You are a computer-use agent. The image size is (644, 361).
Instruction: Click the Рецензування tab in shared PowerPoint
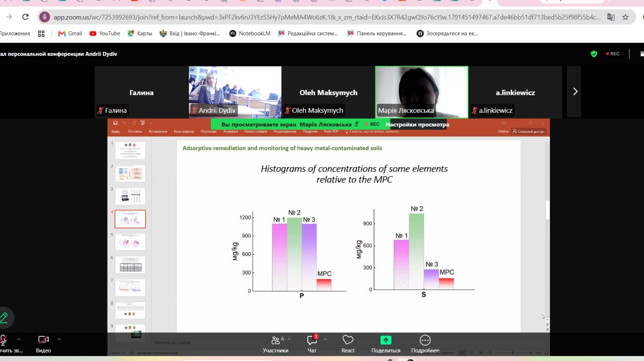[285, 131]
